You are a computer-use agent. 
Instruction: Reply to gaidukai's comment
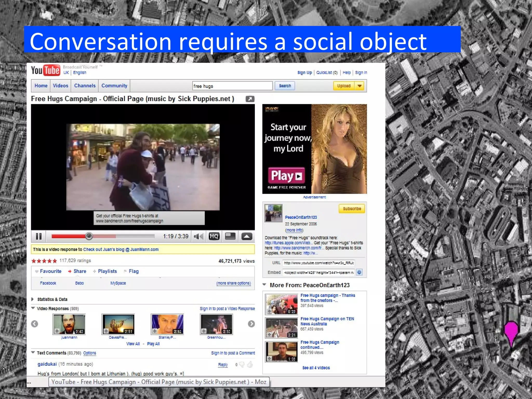(x=223, y=365)
